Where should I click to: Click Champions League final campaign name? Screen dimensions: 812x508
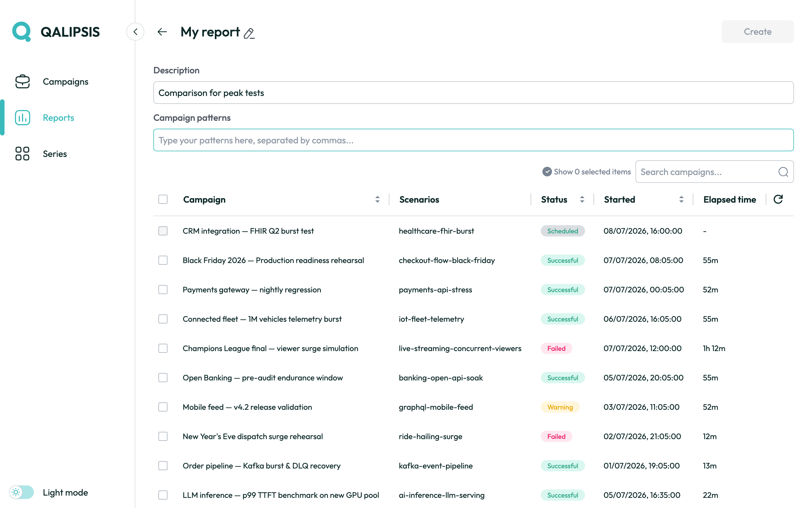coord(270,348)
